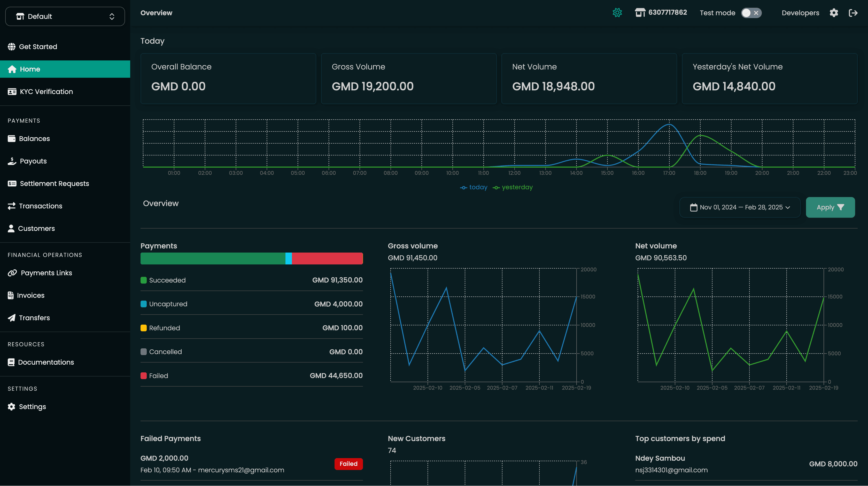Click the teal theme gear icon in header

click(617, 13)
